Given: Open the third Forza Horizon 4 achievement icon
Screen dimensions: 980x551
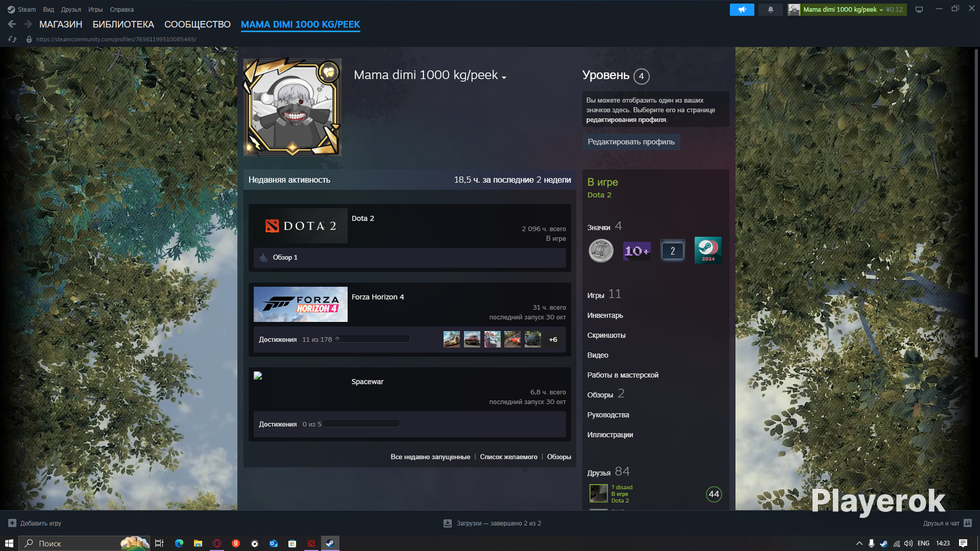Looking at the screenshot, I should 492,339.
